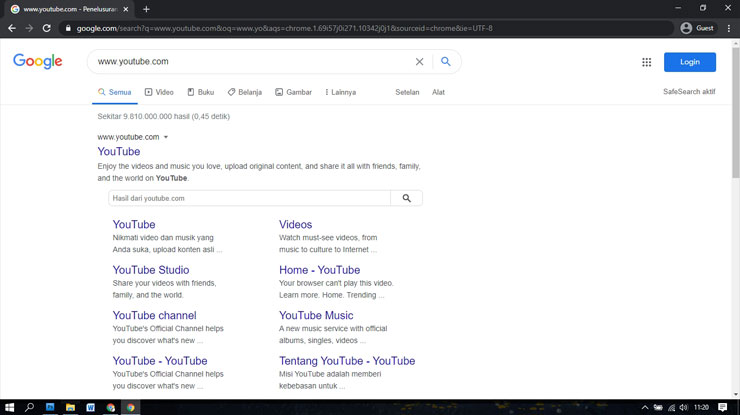Open the Alat tools option
740x415 pixels.
tap(438, 92)
